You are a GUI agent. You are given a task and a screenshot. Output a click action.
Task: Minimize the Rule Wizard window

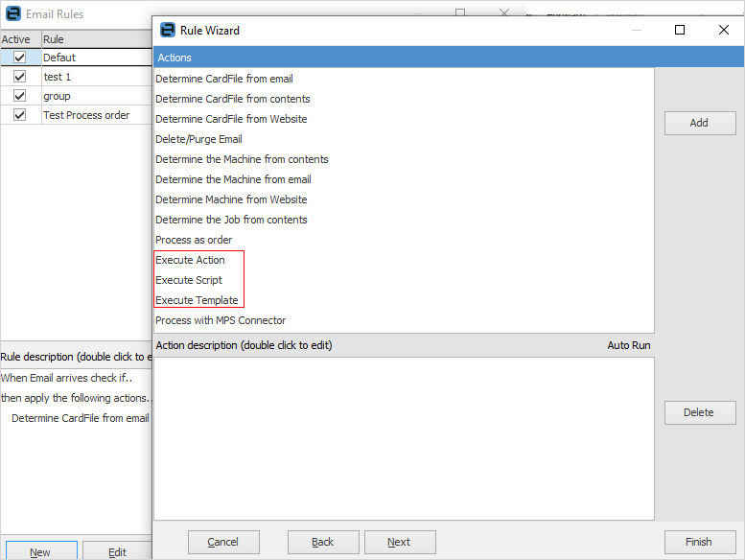click(x=637, y=31)
